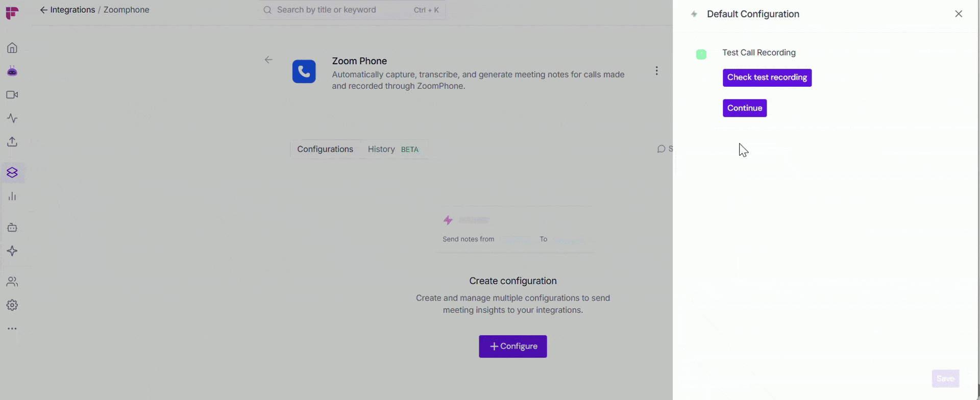Switch to the Configurations tab
The image size is (980, 400).
325,149
